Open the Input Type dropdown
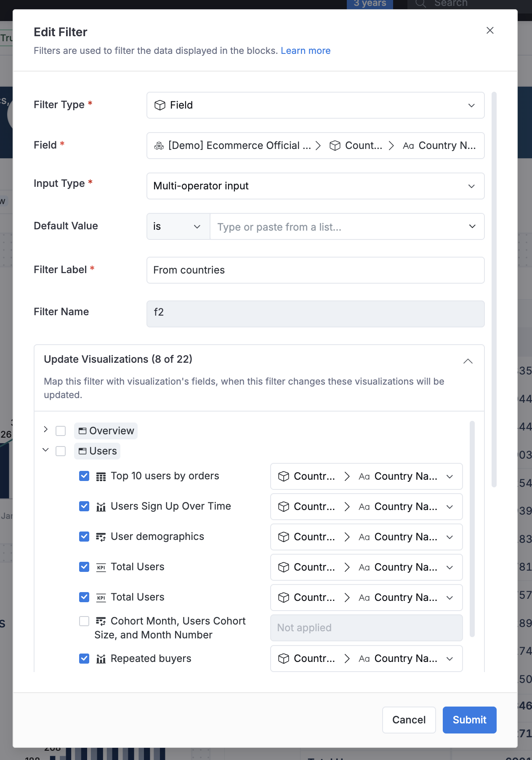Screen dimensions: 532x760 point(315,186)
